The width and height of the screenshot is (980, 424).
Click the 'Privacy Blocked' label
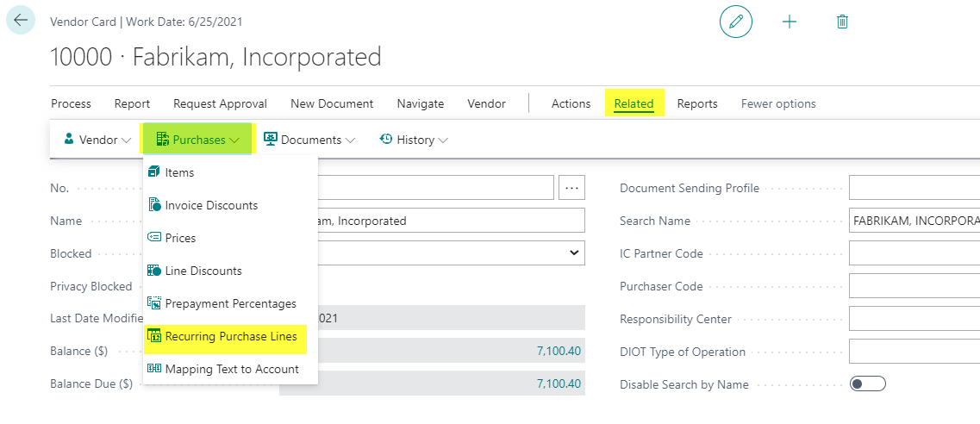point(91,286)
